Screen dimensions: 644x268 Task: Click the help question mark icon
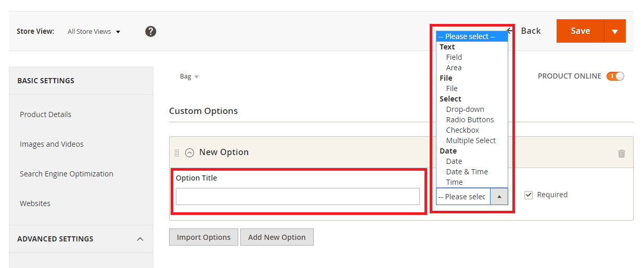coord(151,31)
